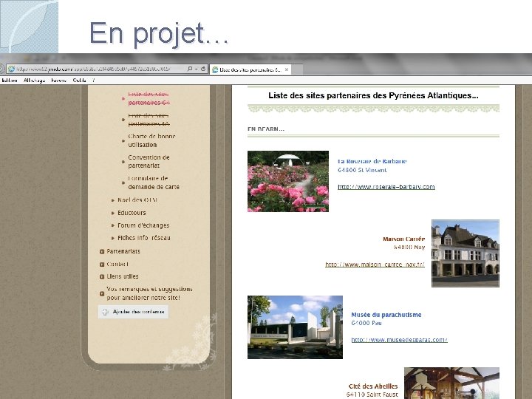The image size is (532, 399).
Task: Close the 'Liste des sites partenaires' tab
Action: tap(287, 69)
